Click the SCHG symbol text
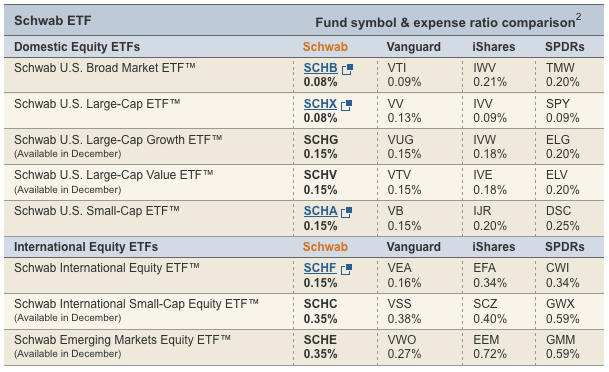This screenshot has width=609, height=372. click(321, 140)
